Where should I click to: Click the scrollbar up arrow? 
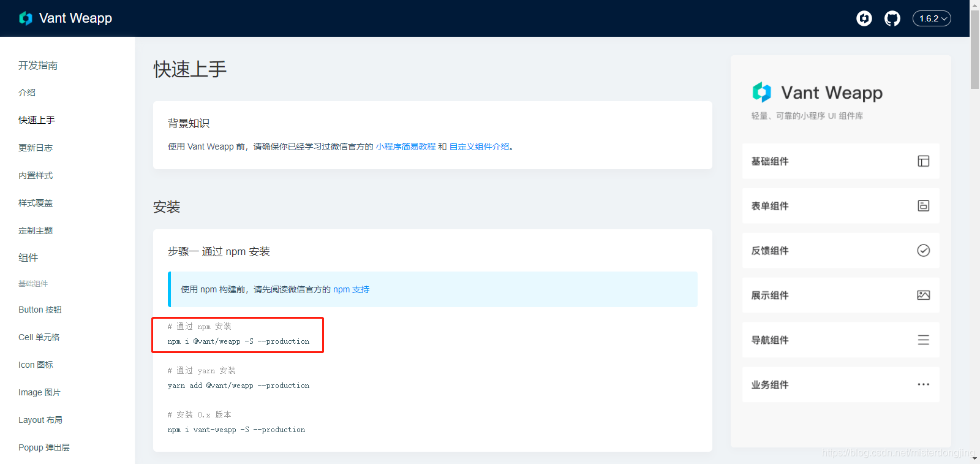pyautogui.click(x=974, y=4)
